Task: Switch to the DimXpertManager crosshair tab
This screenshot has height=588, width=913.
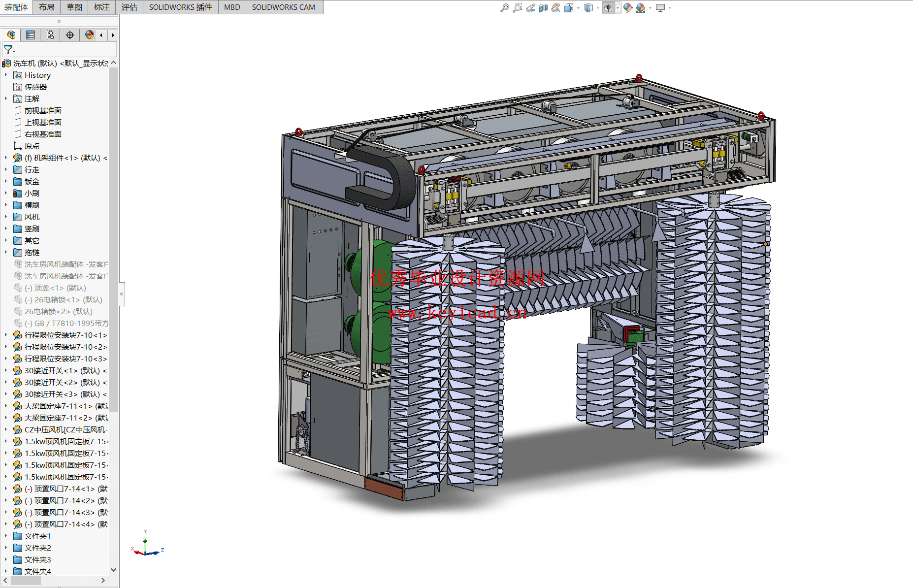Action: tap(70, 35)
